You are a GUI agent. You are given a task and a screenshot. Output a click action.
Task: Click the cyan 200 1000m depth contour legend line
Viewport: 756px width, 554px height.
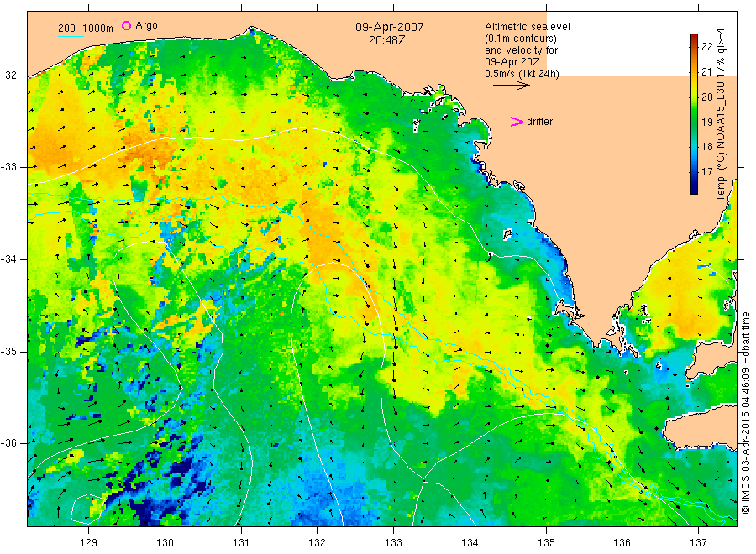pyautogui.click(x=71, y=36)
